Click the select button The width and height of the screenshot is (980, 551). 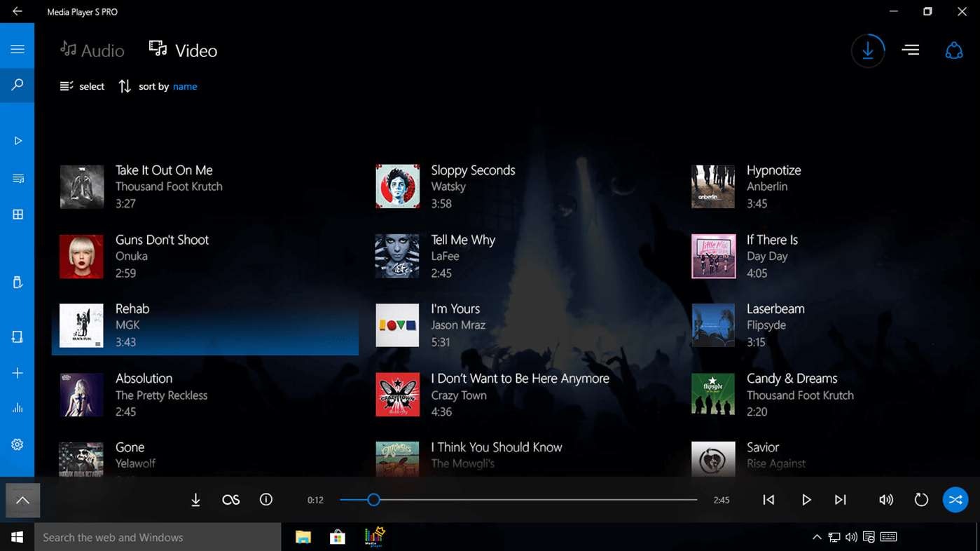[x=82, y=86]
